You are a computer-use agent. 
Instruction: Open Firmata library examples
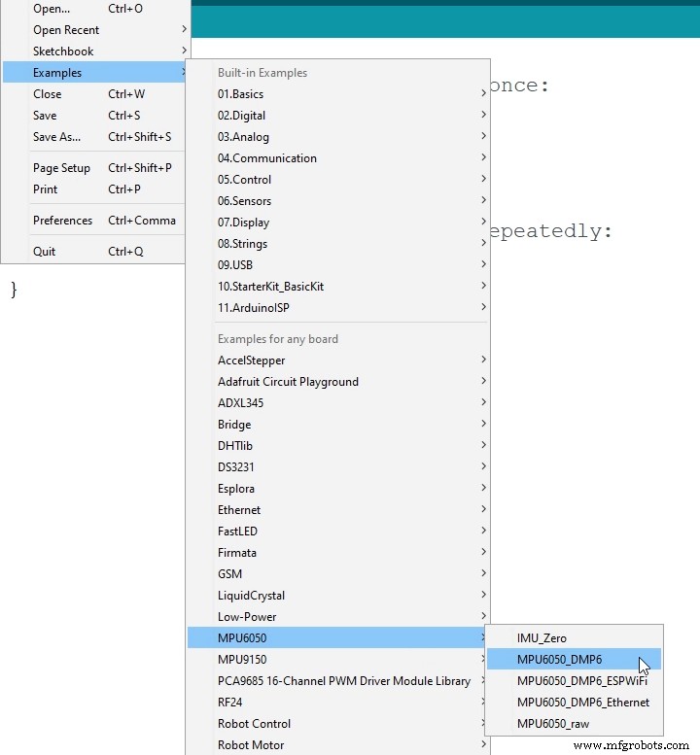pyautogui.click(x=338, y=552)
